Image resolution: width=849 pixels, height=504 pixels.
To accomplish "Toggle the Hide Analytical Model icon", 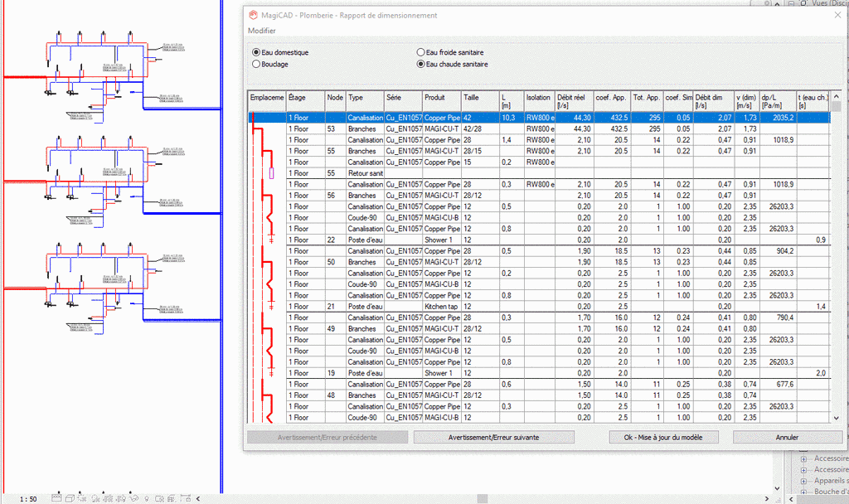I will pos(172,498).
